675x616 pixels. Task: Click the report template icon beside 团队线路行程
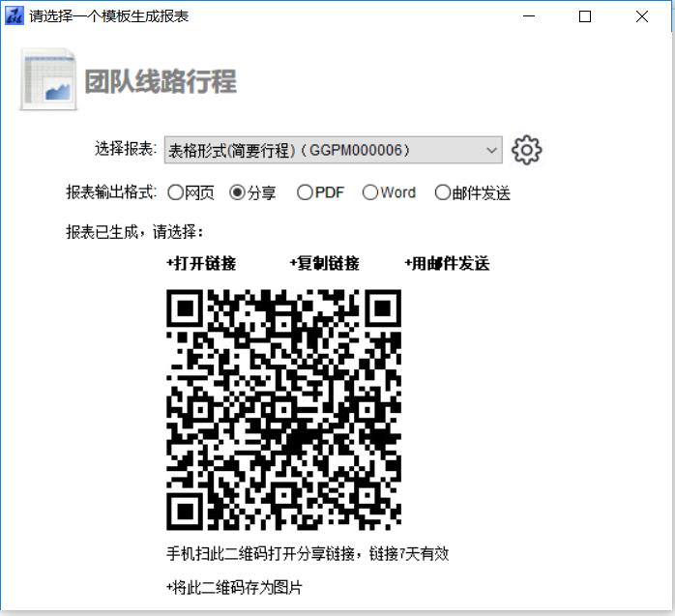point(48,79)
